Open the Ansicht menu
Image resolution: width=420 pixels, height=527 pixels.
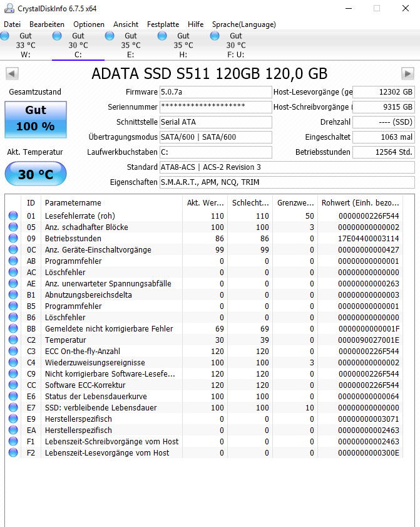pyautogui.click(x=126, y=24)
